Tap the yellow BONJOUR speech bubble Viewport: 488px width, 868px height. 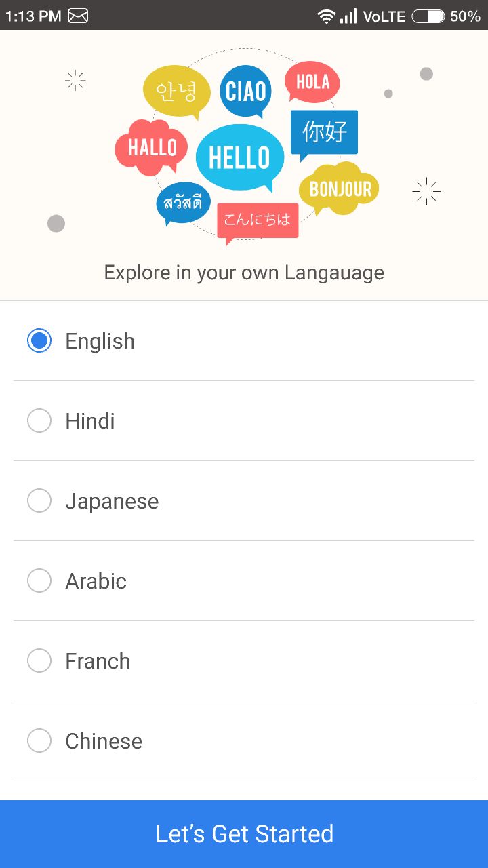point(340,189)
